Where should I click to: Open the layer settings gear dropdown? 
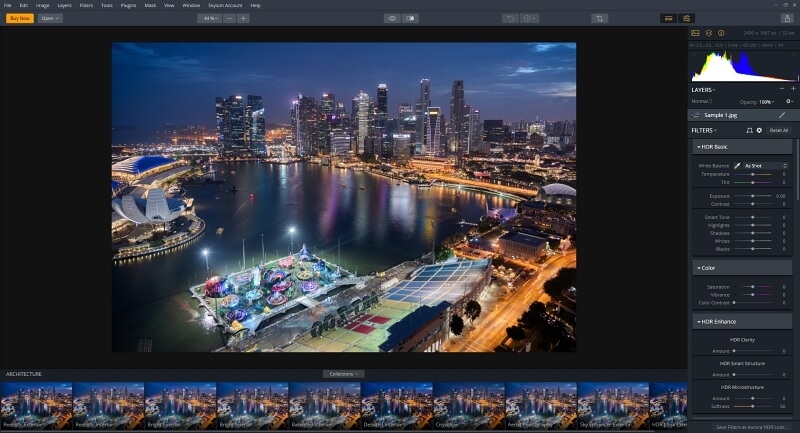pyautogui.click(x=789, y=101)
